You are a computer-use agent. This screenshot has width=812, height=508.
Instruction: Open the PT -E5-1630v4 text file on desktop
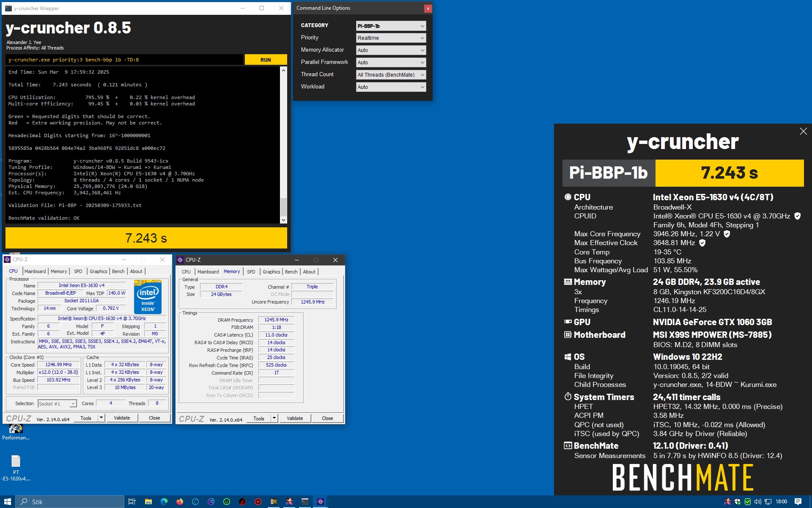click(x=16, y=468)
